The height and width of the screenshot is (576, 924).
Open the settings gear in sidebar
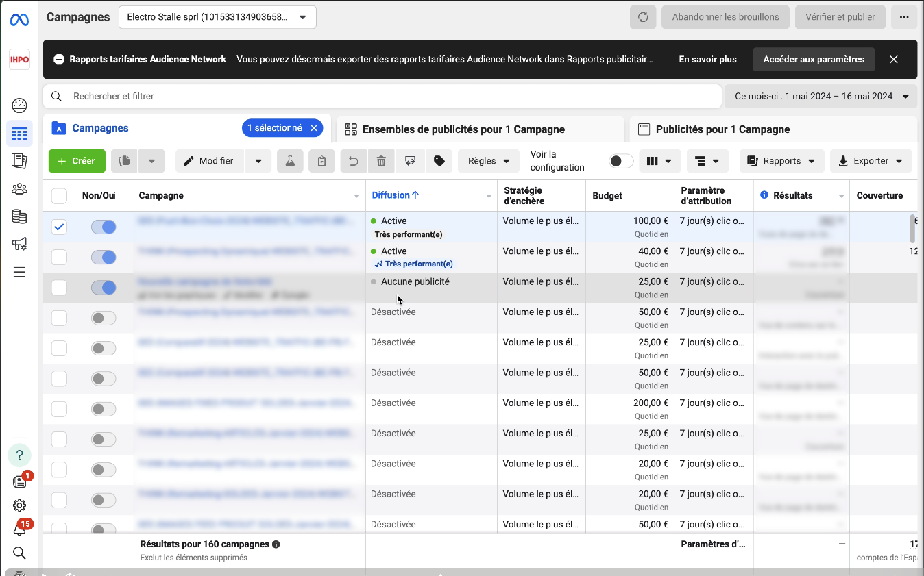click(19, 505)
